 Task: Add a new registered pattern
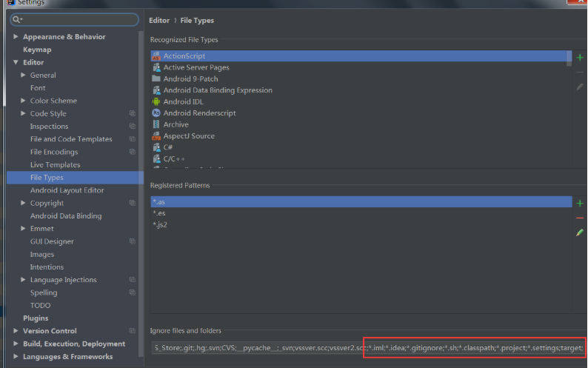(x=580, y=204)
